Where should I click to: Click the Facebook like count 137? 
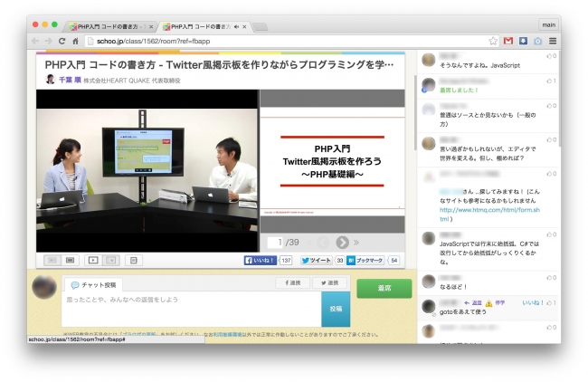pyautogui.click(x=286, y=261)
